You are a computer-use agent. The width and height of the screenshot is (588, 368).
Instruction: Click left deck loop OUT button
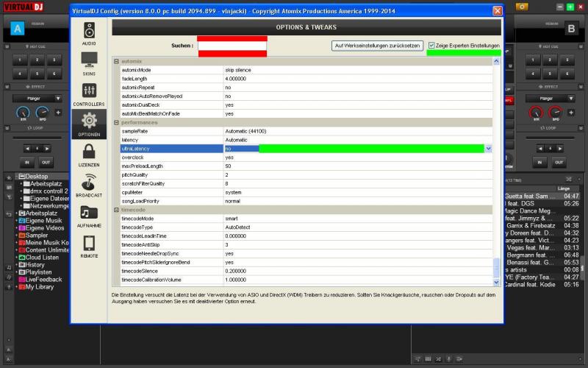click(x=46, y=163)
